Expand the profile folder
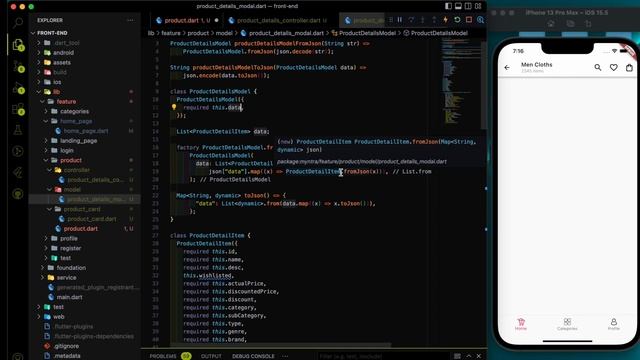640x360 pixels. (69, 238)
